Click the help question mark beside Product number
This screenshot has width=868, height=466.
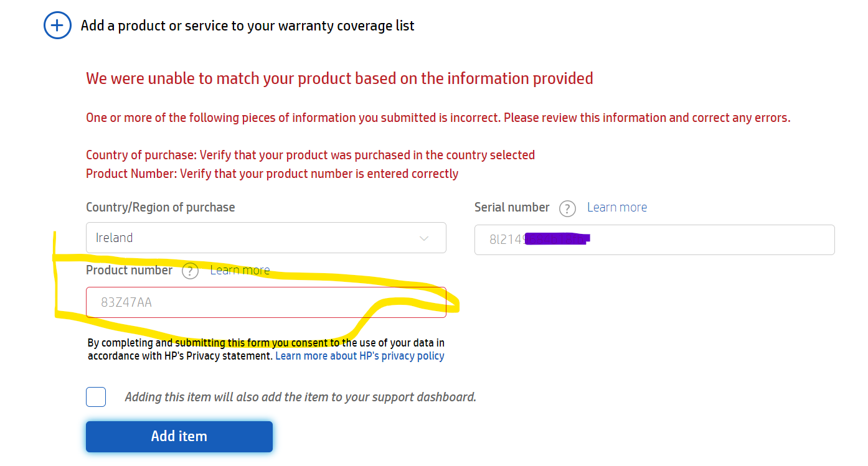pos(190,271)
